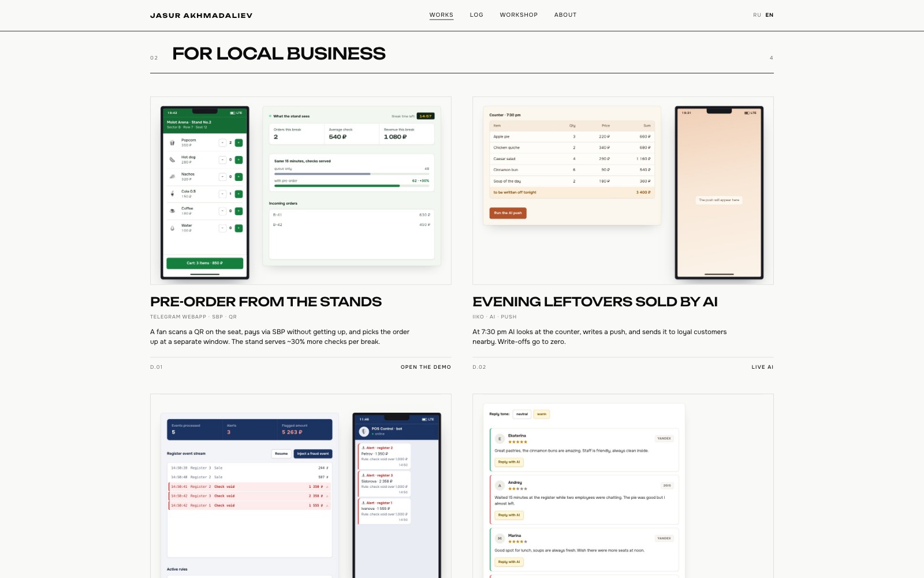Click Marina's avatar circle in reviews
The width and height of the screenshot is (924, 578).
(500, 539)
